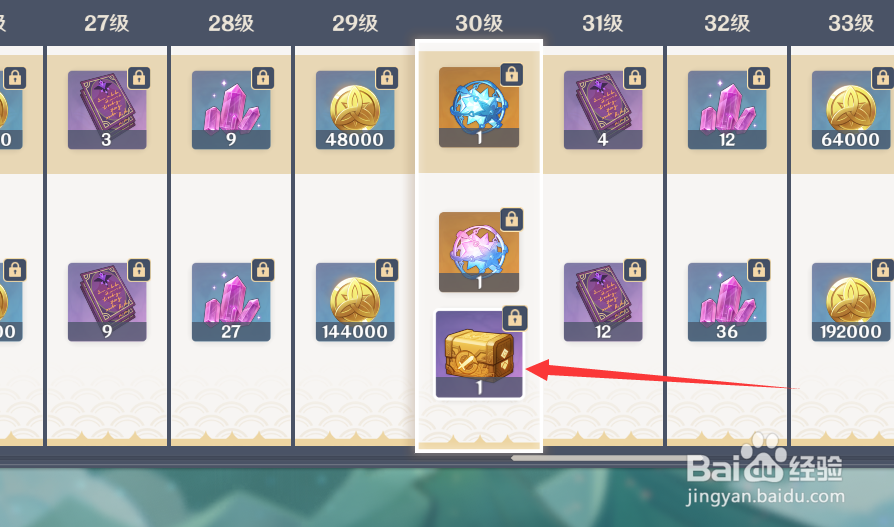Click the level 32 crystal reward showing 36
This screenshot has width=894, height=527.
click(727, 302)
